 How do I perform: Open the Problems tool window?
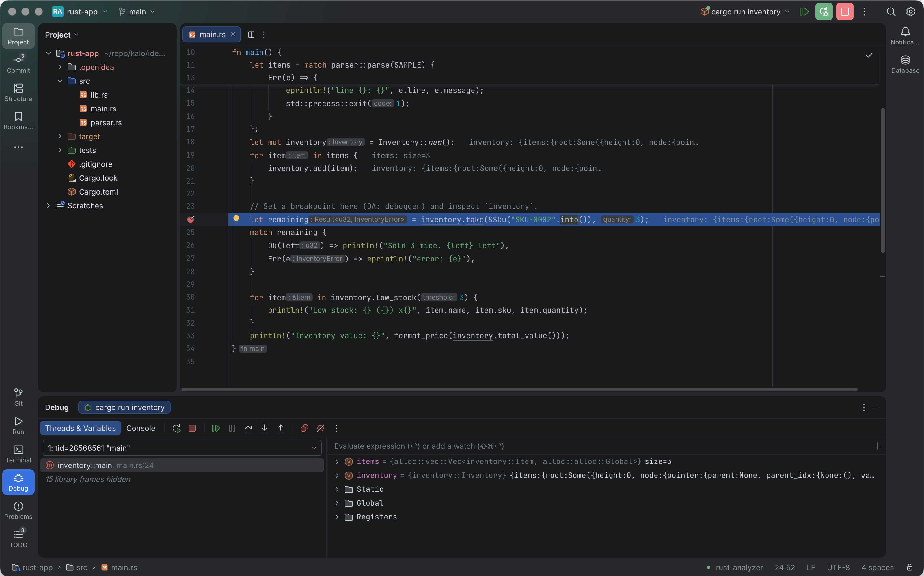[x=18, y=510]
